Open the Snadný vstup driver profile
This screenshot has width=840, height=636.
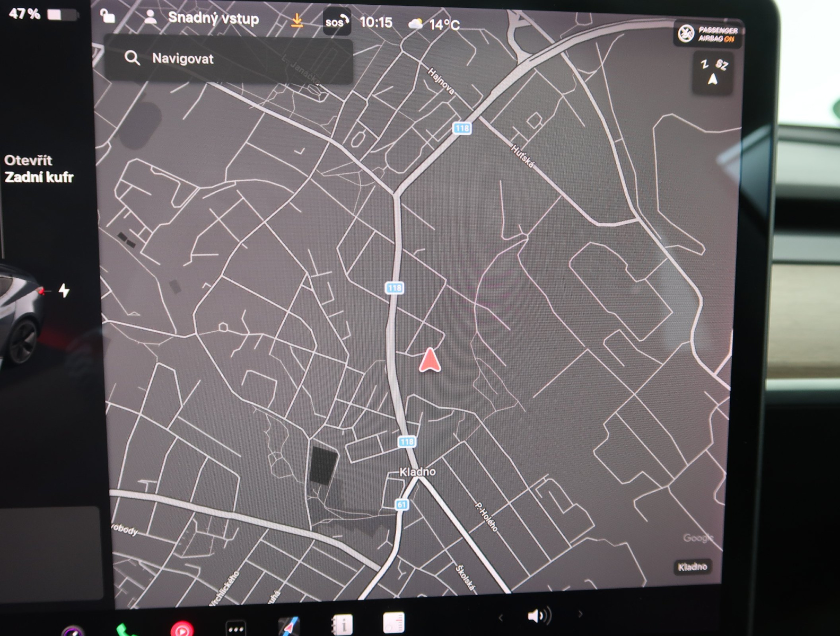tap(202, 19)
